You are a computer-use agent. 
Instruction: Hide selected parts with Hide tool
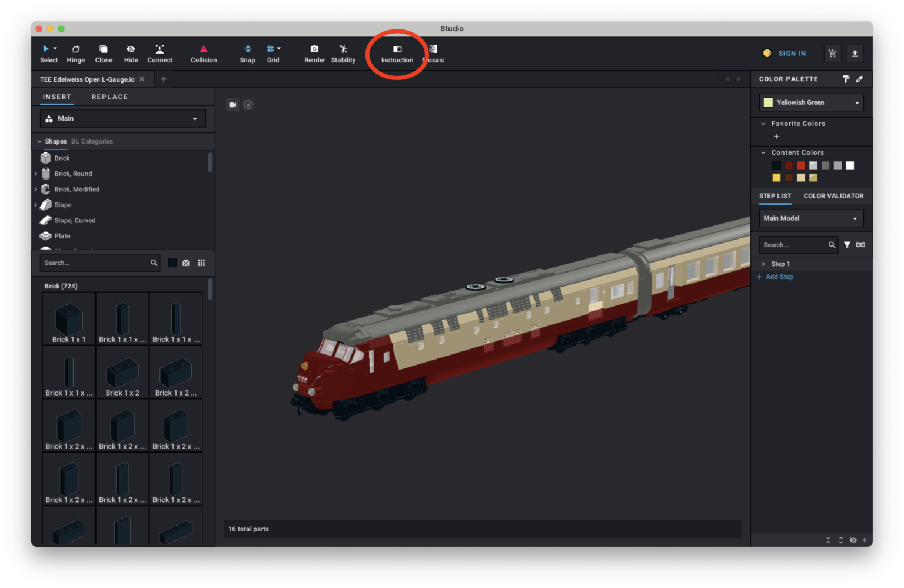pos(131,53)
